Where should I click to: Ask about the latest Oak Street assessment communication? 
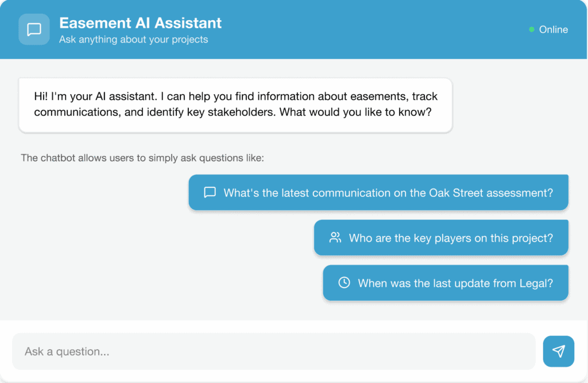point(388,192)
